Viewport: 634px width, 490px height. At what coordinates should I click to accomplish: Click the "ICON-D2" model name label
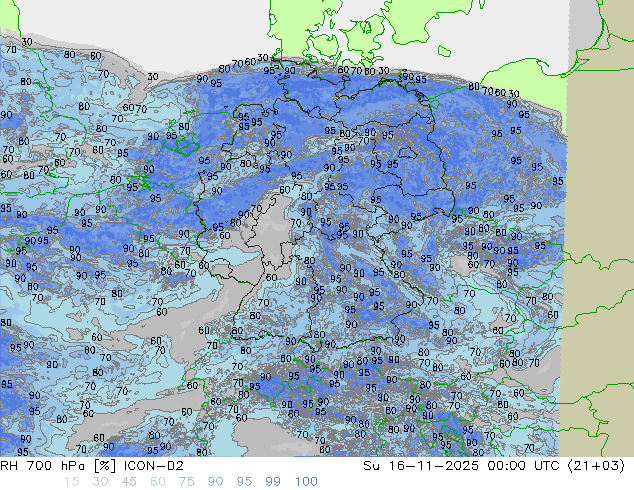pyautogui.click(x=154, y=466)
